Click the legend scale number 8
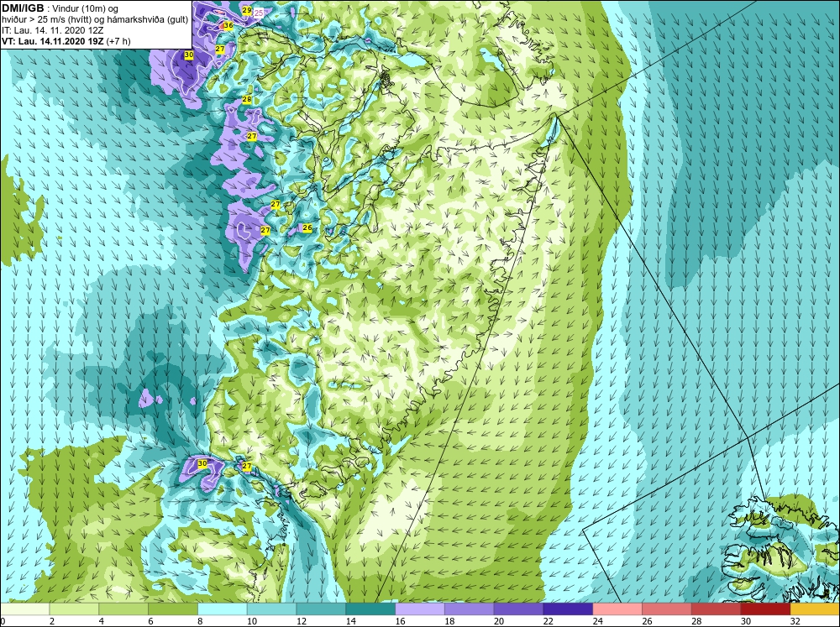The height and width of the screenshot is (627, 840). pyautogui.click(x=201, y=621)
